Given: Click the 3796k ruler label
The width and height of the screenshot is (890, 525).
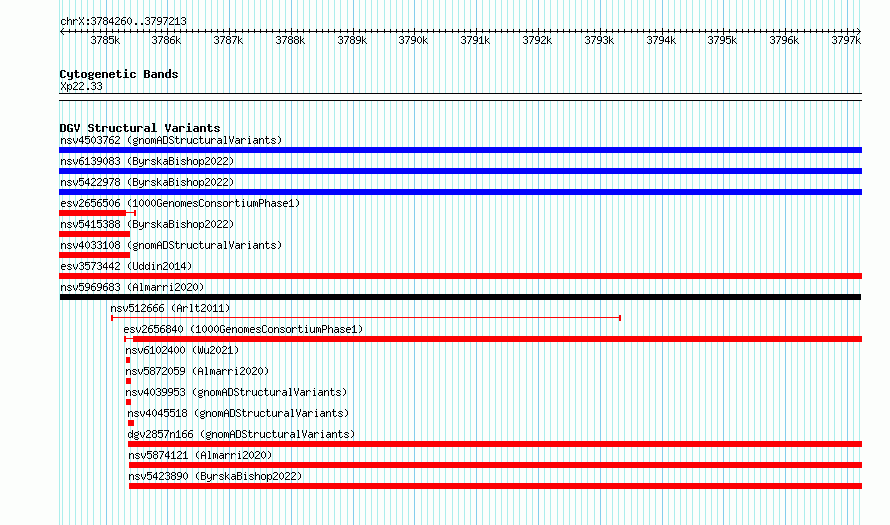Looking at the screenshot, I should (x=784, y=40).
